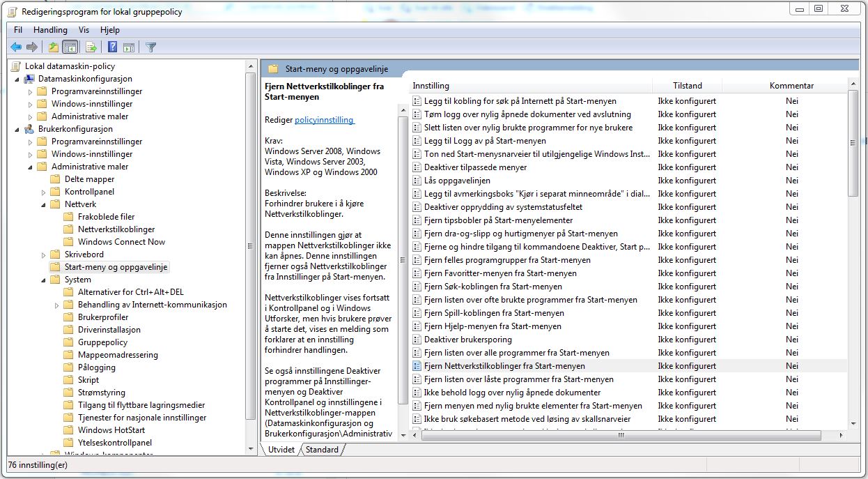Click the Lokal datamaskin-policy root icon
868x479 pixels.
pyautogui.click(x=17, y=66)
